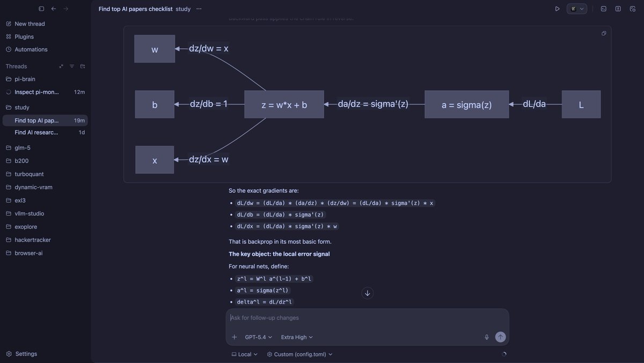Expand the turboquant project folder
The width and height of the screenshot is (644, 363).
[x=45, y=174]
